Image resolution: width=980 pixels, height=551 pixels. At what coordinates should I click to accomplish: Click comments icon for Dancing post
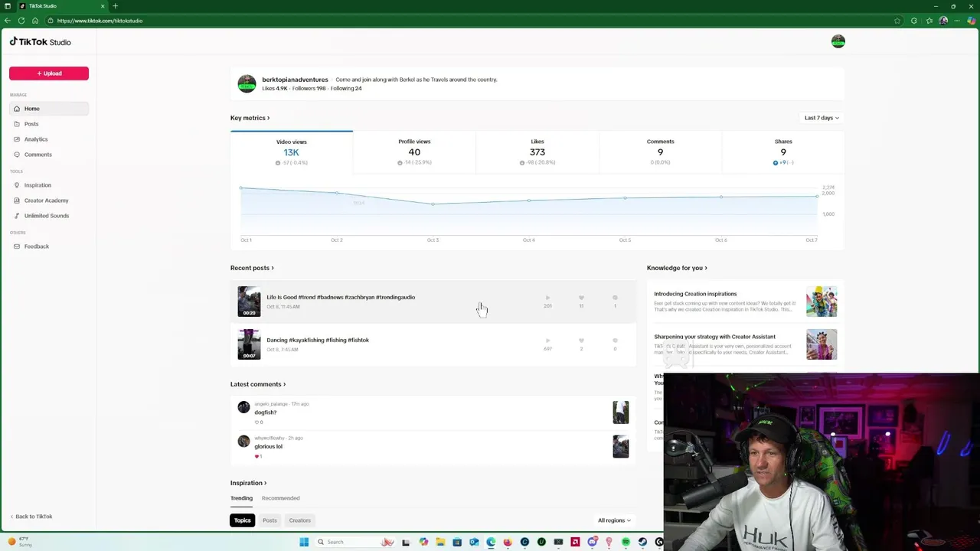615,341
